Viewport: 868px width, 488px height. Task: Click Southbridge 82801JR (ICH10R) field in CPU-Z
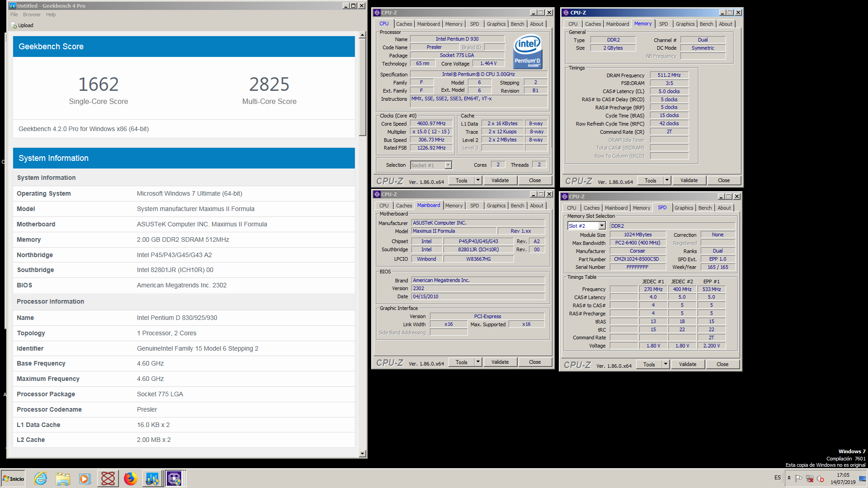(478, 249)
